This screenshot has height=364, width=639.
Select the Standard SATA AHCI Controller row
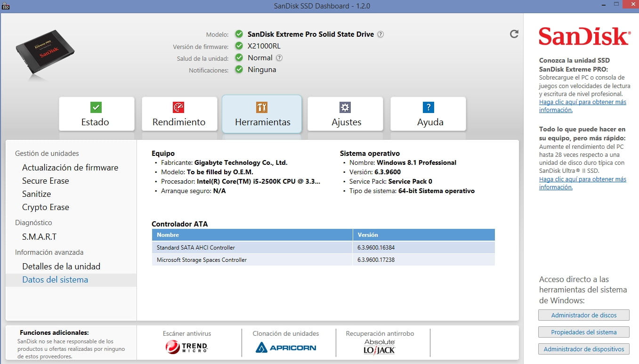[x=324, y=247]
